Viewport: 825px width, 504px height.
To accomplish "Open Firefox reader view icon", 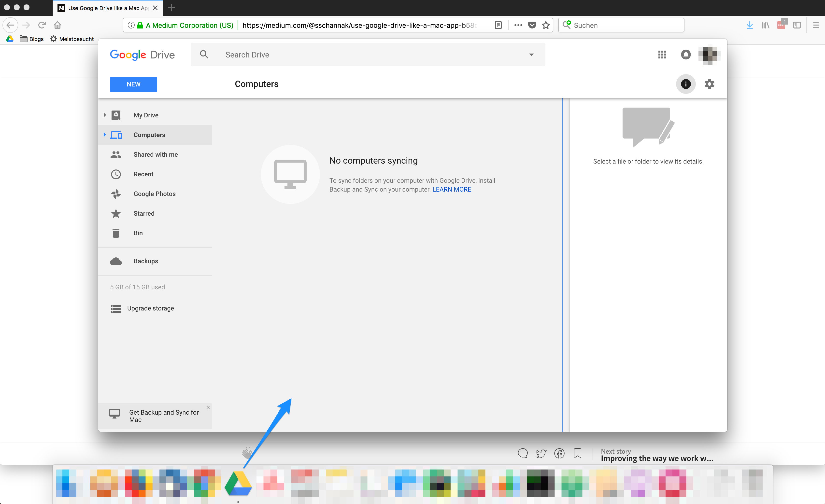I will coord(498,25).
